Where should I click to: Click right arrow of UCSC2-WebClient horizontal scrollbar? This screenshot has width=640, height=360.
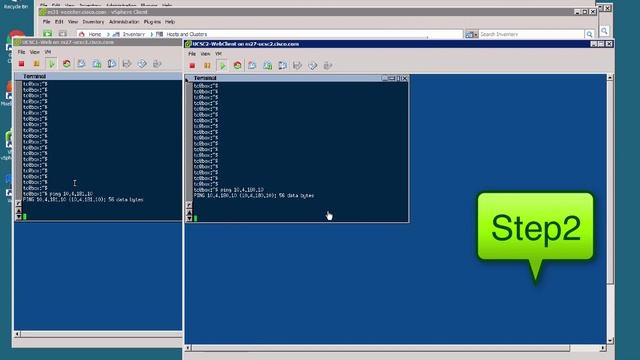pos(603,348)
